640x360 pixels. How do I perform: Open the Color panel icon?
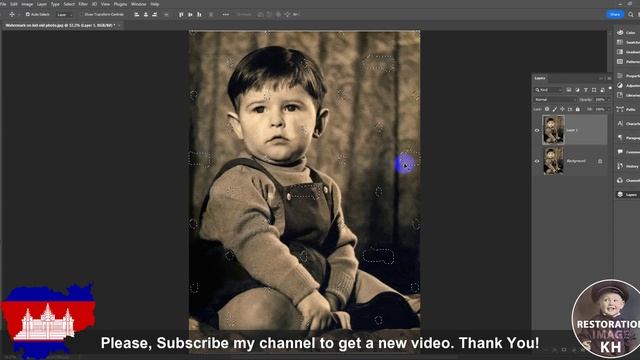coord(620,32)
